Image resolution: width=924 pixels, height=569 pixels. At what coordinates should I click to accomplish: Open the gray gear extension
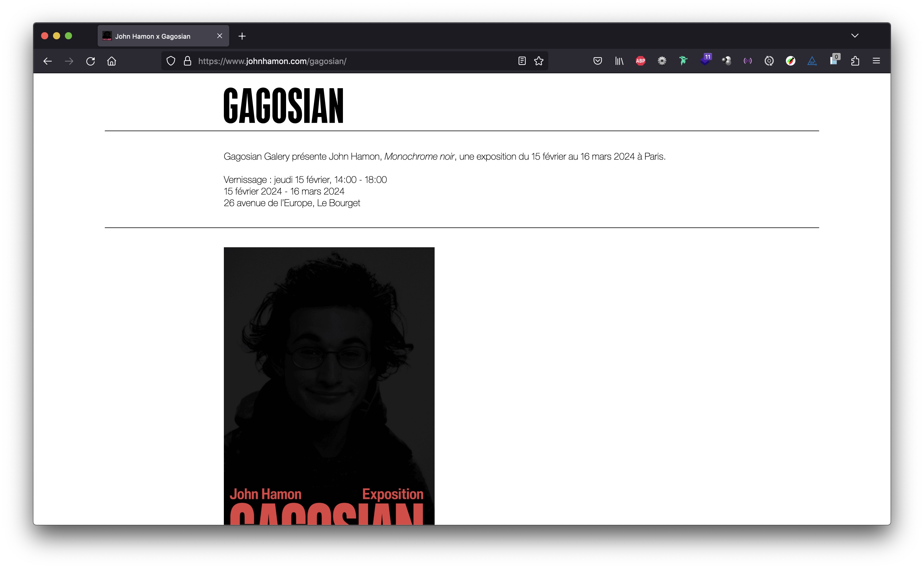point(662,61)
